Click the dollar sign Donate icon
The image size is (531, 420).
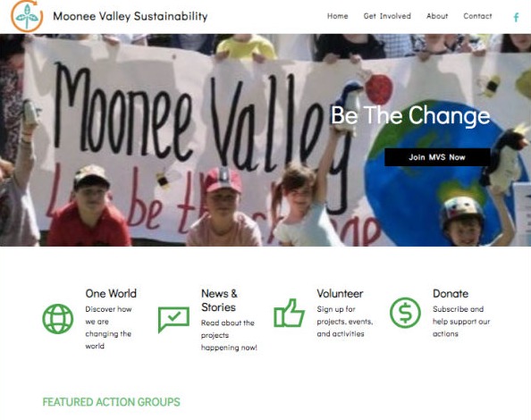coord(405,313)
